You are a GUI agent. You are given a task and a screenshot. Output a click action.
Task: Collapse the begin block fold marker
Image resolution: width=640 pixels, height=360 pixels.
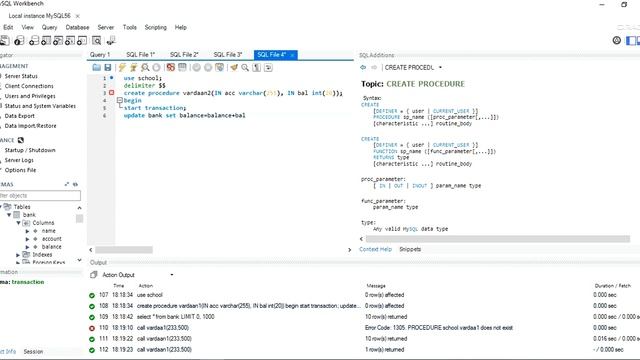click(120, 100)
